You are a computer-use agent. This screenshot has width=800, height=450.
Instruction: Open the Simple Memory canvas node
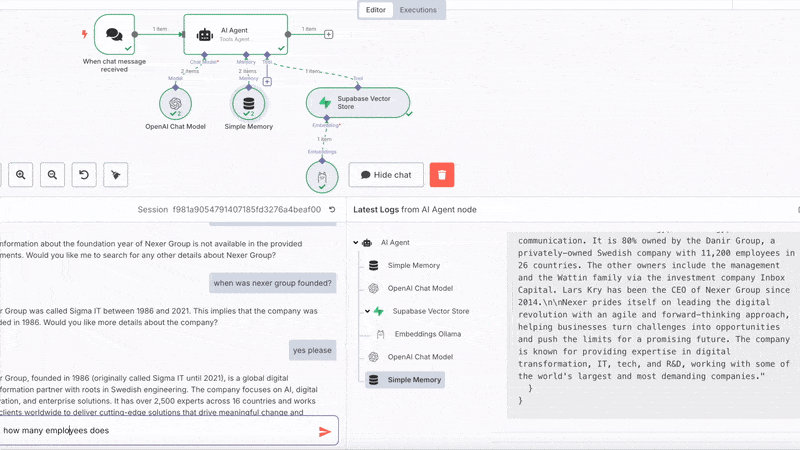pyautogui.click(x=248, y=104)
